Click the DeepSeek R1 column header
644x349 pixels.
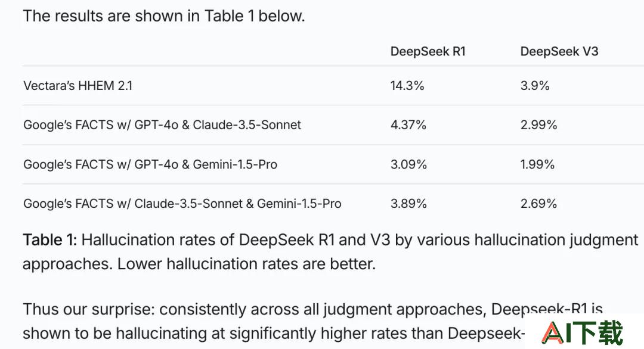(428, 51)
